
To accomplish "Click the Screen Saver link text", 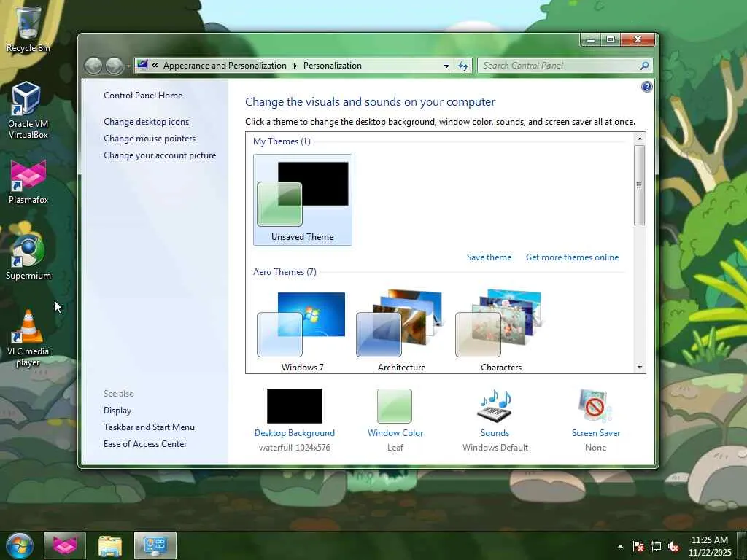I will [595, 433].
